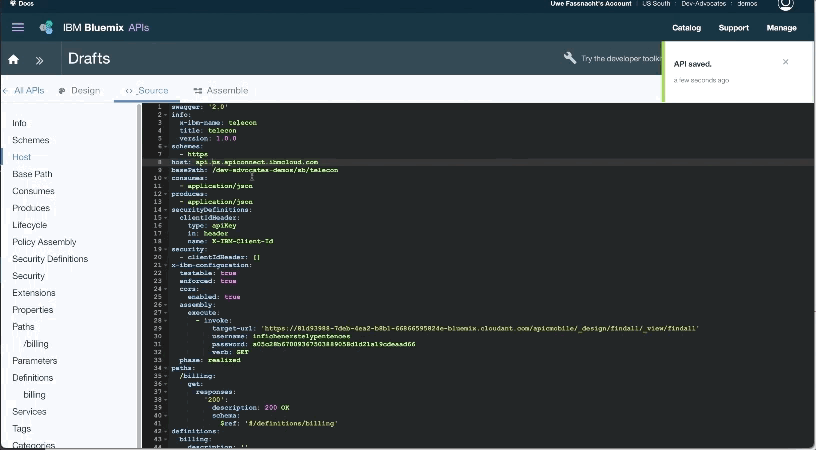This screenshot has height=450, width=816.
Task: Open the user account avatar
Action: point(785,5)
